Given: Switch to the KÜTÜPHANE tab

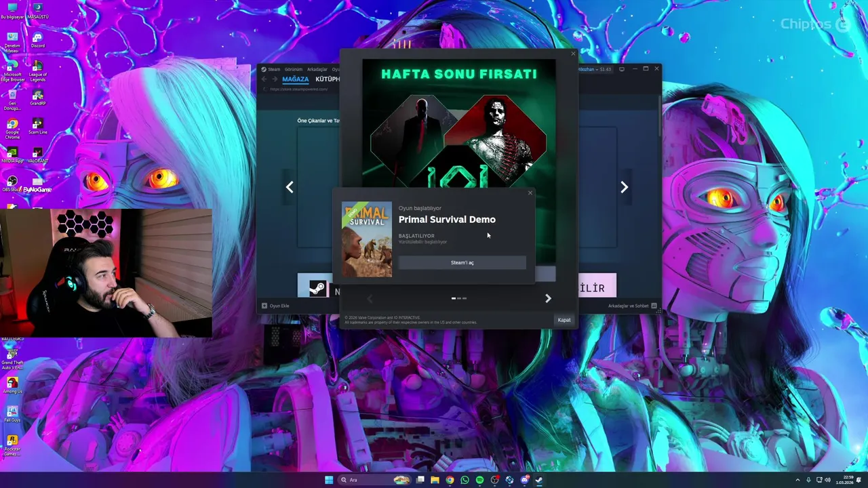Looking at the screenshot, I should click(327, 79).
